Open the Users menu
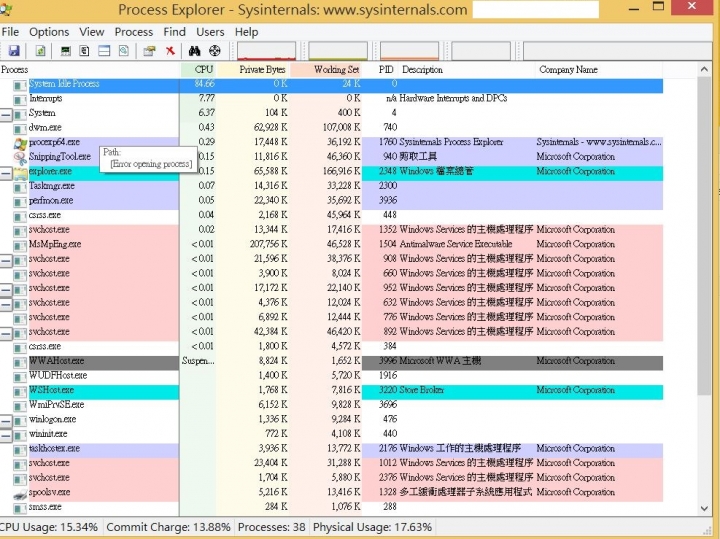Image resolution: width=720 pixels, height=539 pixels. click(x=210, y=32)
